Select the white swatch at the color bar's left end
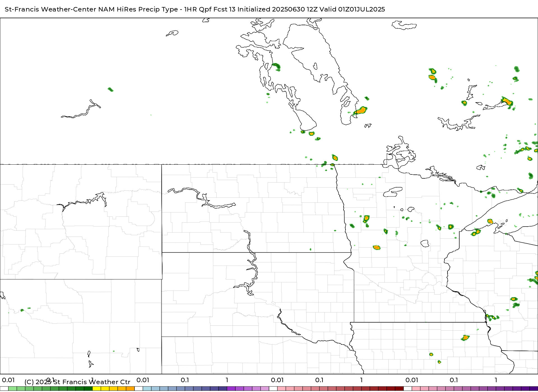This screenshot has width=538, height=392. point(4,389)
